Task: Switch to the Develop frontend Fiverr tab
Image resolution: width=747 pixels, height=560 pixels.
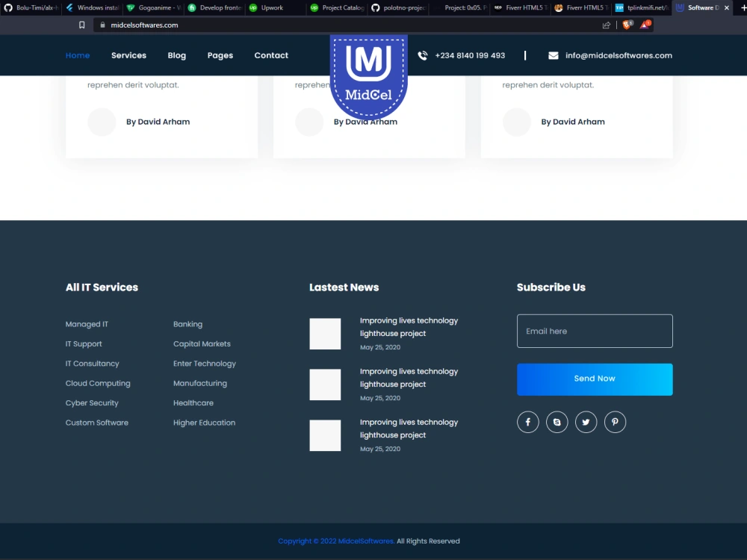Action: tap(215, 7)
